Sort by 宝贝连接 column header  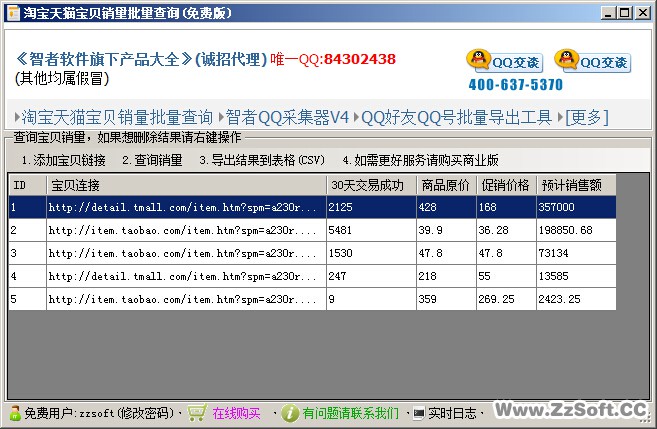[x=186, y=185]
